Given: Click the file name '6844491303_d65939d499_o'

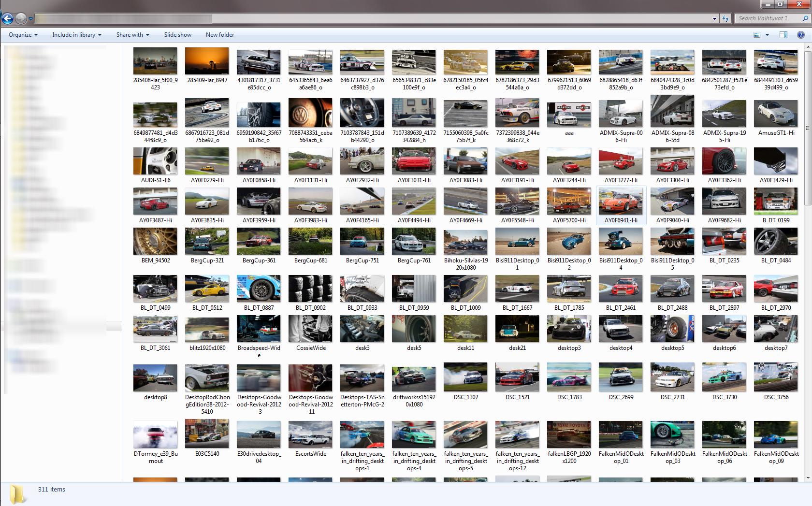Looking at the screenshot, I should click(776, 84).
